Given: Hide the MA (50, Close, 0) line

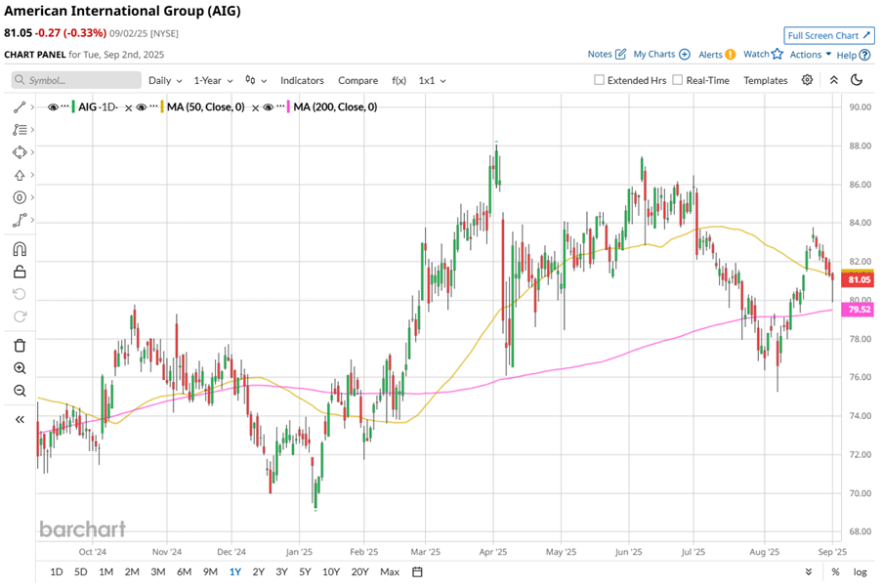Looking at the screenshot, I should (142, 106).
